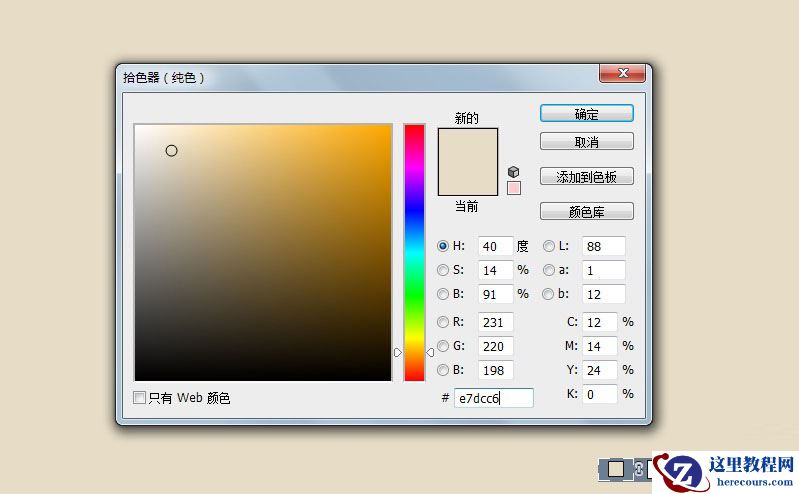Click the a field showing 1
The height and width of the screenshot is (494, 799).
603,270
